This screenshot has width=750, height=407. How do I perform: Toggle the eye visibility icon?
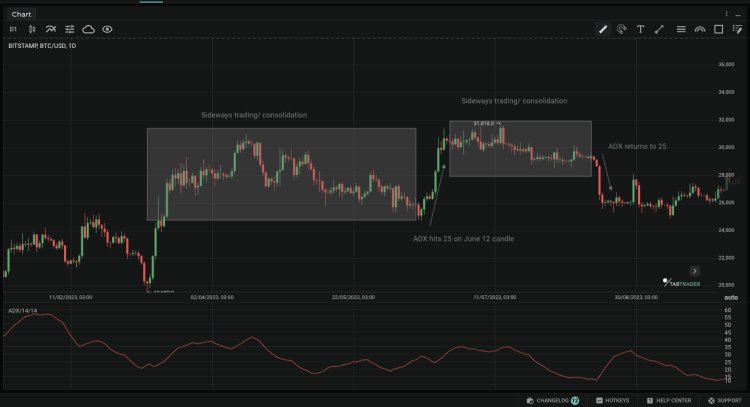point(107,29)
